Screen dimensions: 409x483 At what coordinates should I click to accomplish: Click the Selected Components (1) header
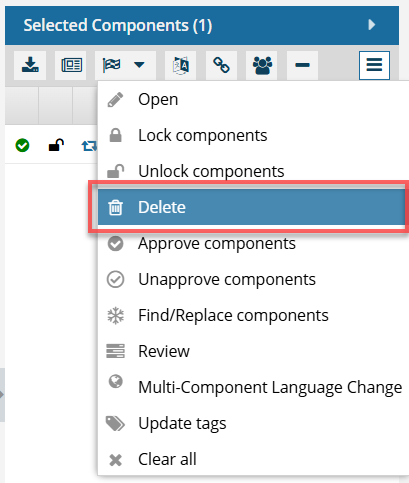point(118,25)
